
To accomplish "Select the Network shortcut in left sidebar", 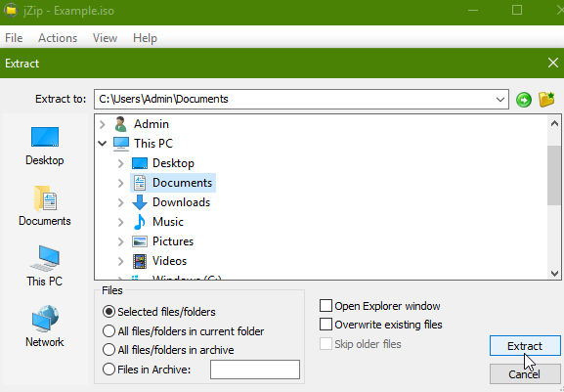I will pos(45,327).
